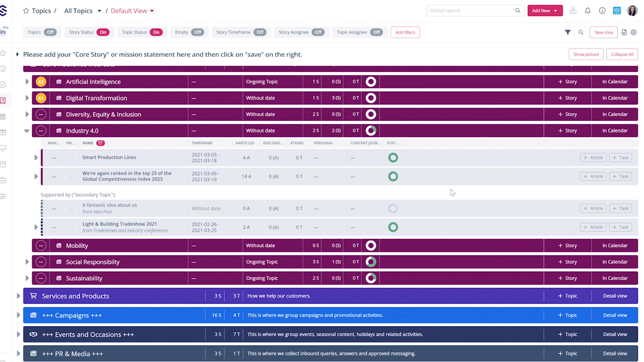This screenshot has width=644, height=362.
Task: Click into the Global search field
Action: [470, 11]
